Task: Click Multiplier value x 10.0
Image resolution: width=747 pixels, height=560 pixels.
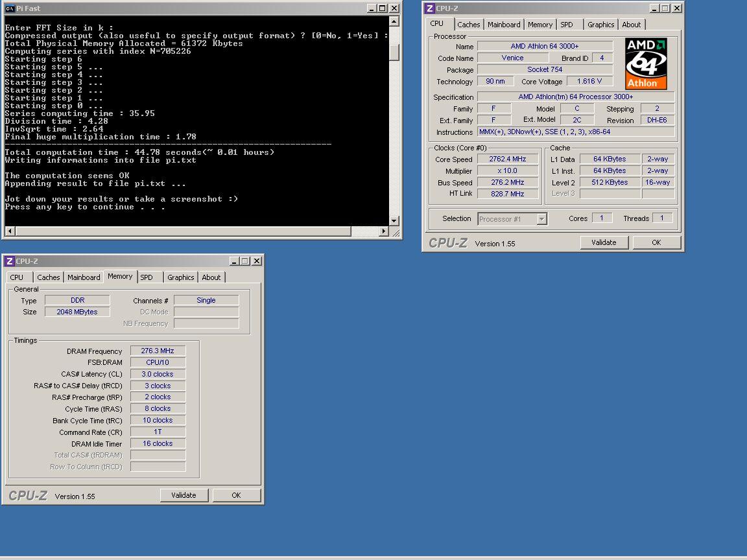Action: click(x=508, y=170)
